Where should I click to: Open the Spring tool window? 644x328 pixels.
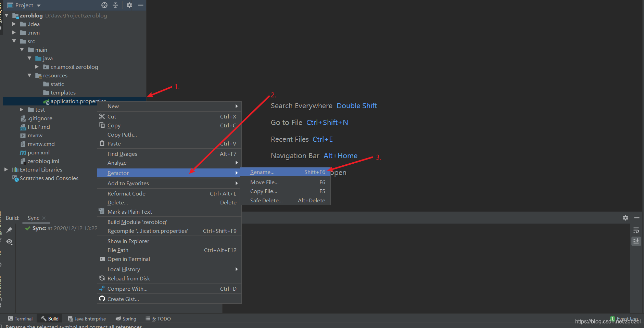click(126, 319)
